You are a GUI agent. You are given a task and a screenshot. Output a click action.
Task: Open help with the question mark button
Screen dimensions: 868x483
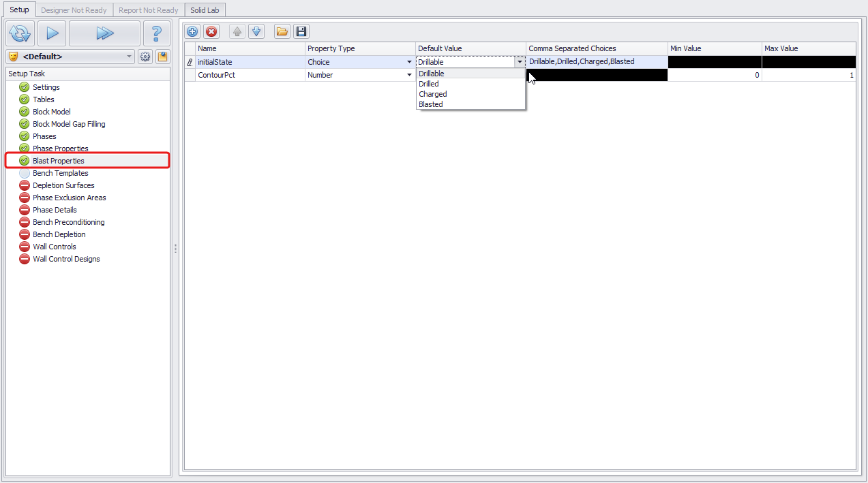click(157, 33)
